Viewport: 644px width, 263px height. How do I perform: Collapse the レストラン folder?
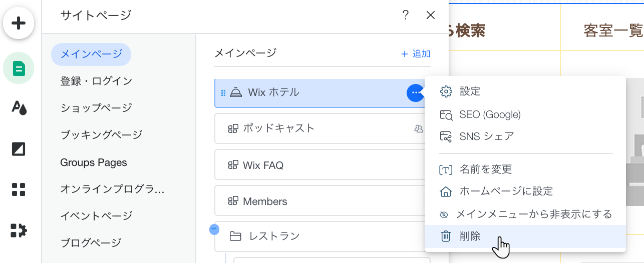214,229
